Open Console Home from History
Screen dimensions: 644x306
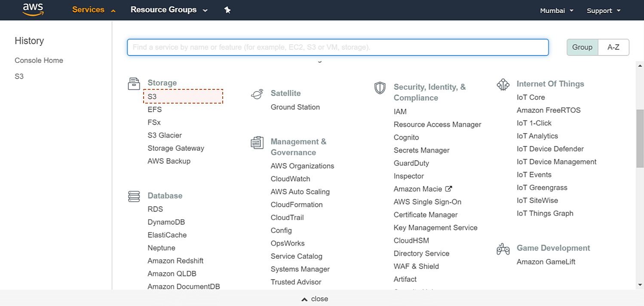(39, 60)
